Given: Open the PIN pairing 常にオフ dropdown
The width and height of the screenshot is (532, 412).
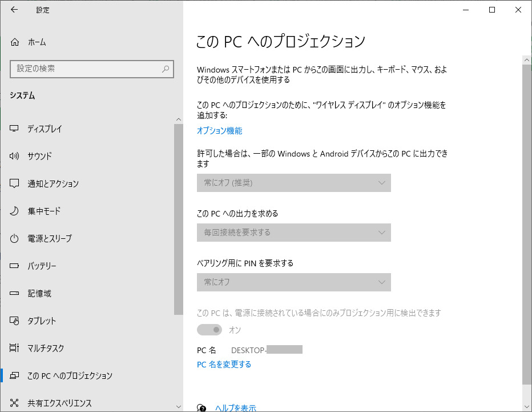Looking at the screenshot, I should (293, 282).
